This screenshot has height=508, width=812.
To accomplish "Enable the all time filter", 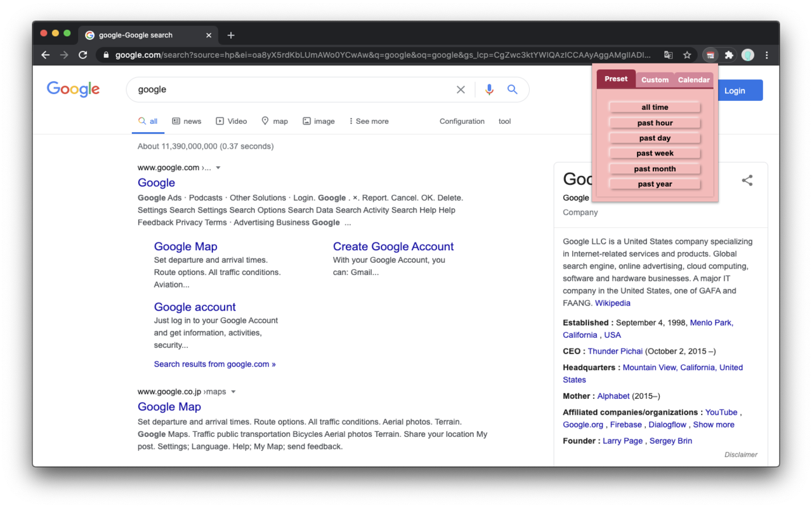I will [x=654, y=107].
